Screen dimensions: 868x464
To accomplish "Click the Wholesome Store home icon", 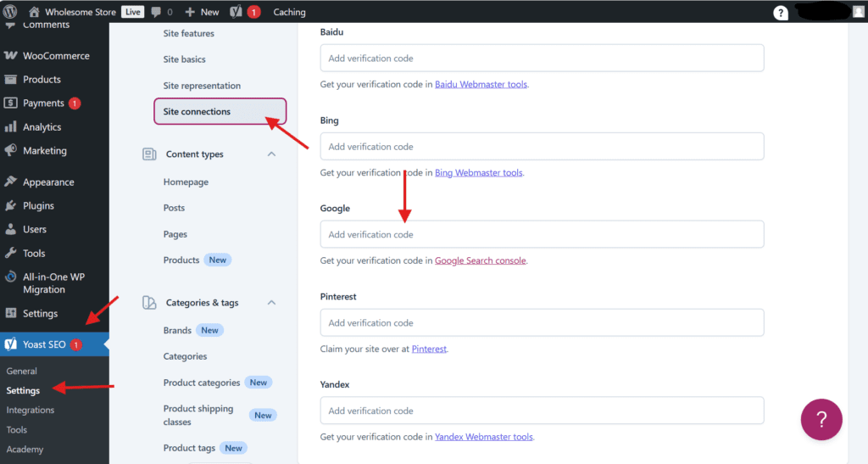I will point(34,12).
